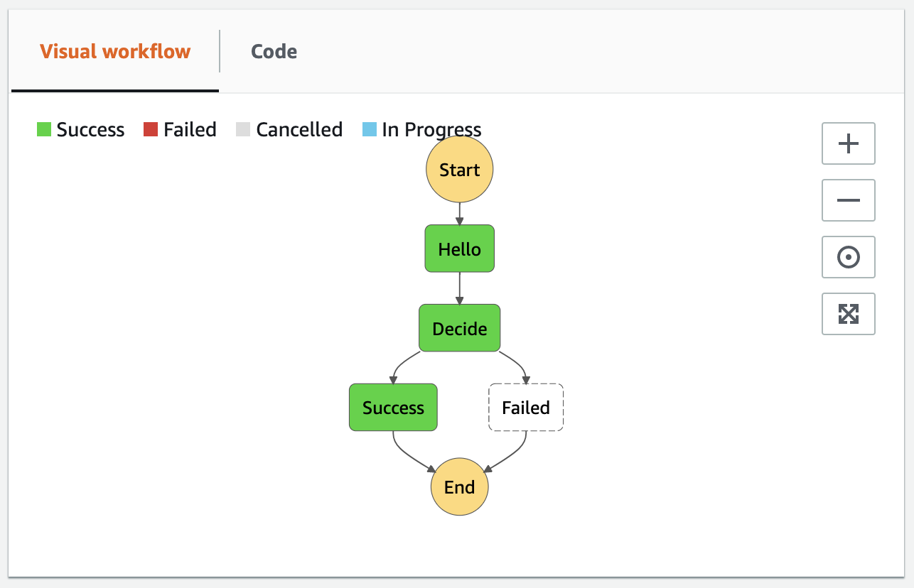Click the Failed legend label text
The height and width of the screenshot is (588, 914).
point(189,129)
